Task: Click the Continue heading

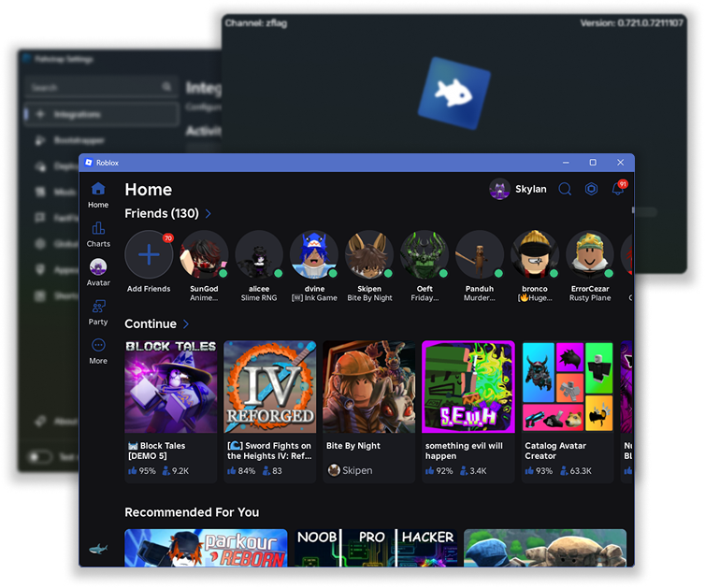Action: tap(151, 323)
